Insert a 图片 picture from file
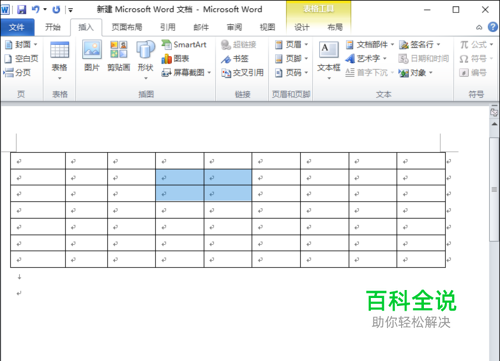Image resolution: width=500 pixels, height=361 pixels. tap(92, 56)
